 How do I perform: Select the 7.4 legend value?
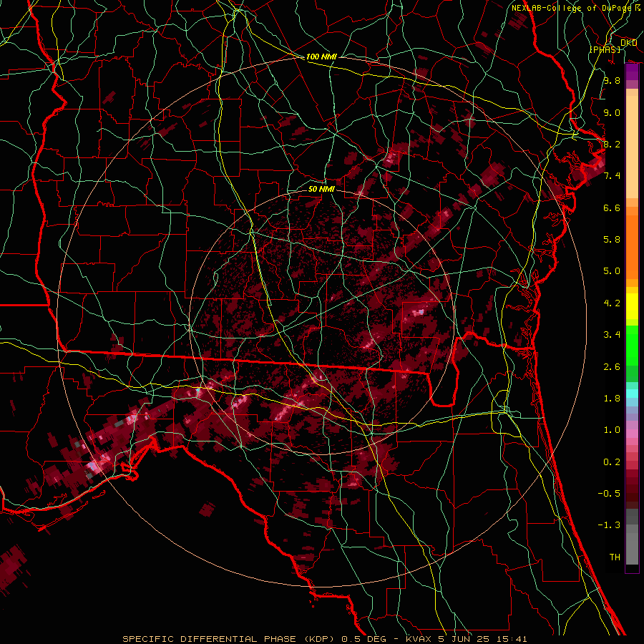click(612, 176)
